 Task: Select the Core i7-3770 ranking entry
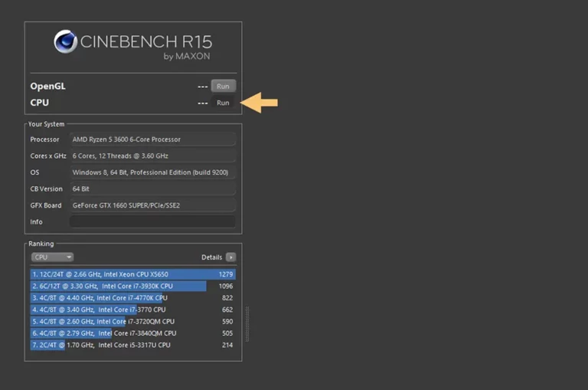coord(132,310)
